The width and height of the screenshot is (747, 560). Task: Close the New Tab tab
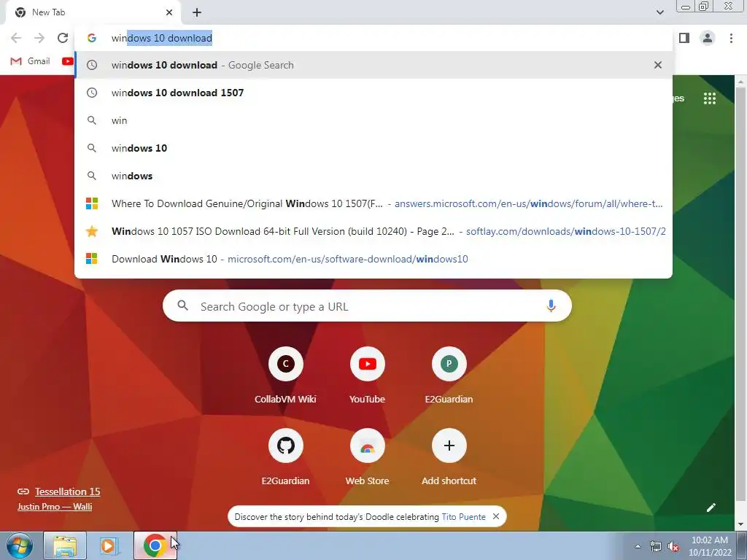coord(169,12)
